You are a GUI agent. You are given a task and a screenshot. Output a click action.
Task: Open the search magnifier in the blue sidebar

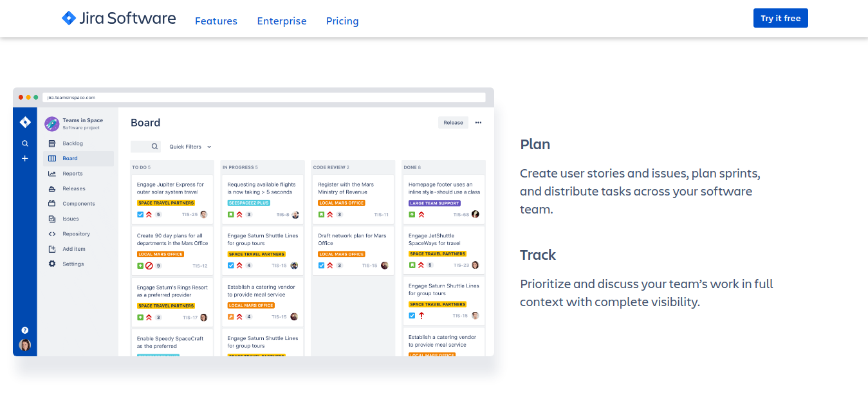(24, 143)
